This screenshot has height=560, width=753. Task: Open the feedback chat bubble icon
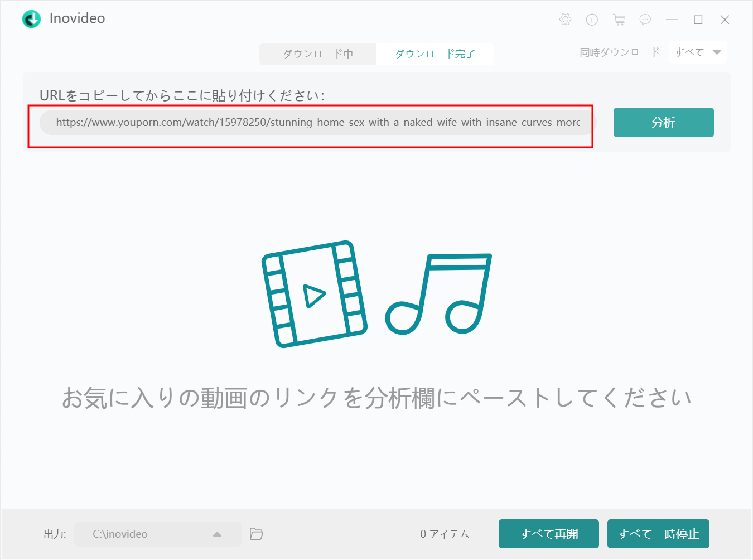coord(645,20)
